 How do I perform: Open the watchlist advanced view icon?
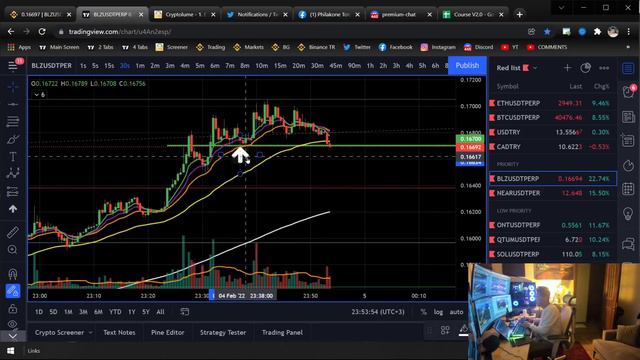pos(585,68)
